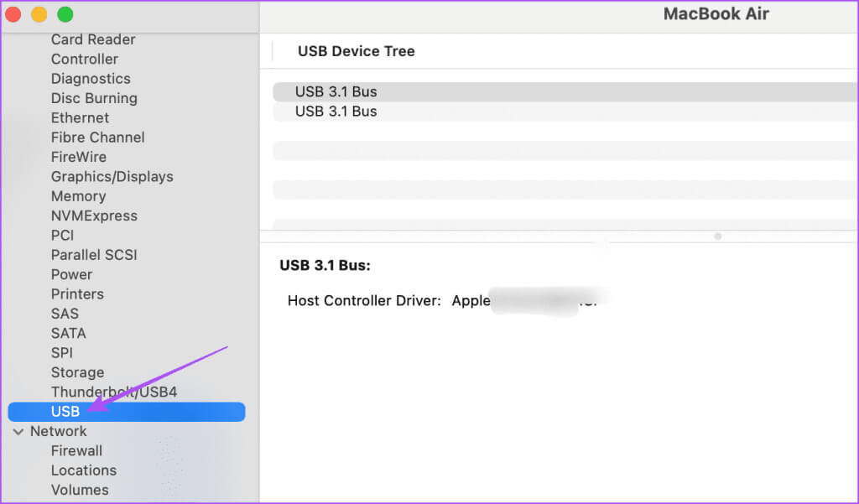Select Locations under Network
The height and width of the screenshot is (504, 859).
click(x=84, y=470)
